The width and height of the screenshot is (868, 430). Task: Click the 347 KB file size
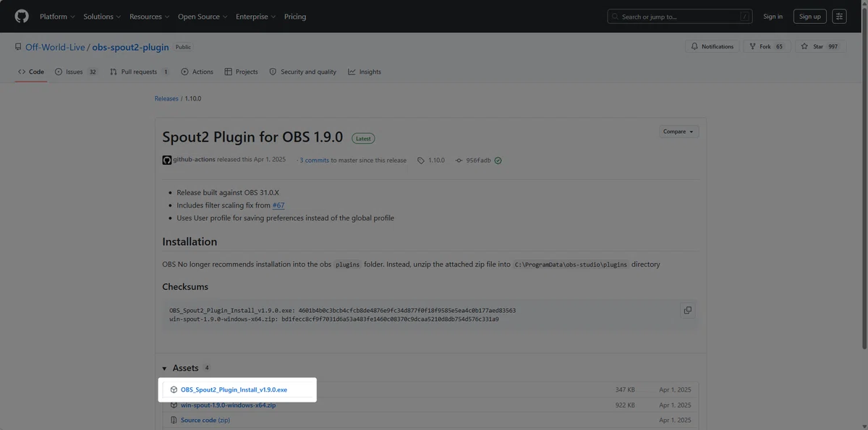(625, 390)
